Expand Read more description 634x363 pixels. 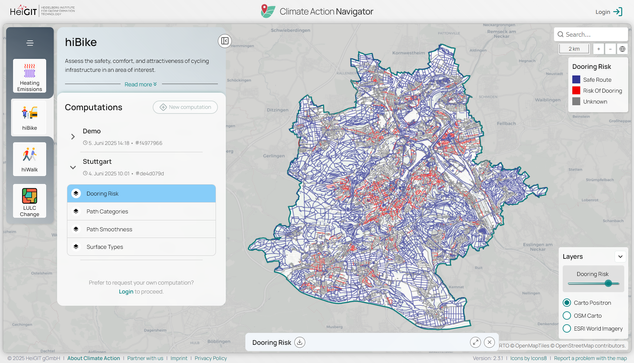point(141,84)
